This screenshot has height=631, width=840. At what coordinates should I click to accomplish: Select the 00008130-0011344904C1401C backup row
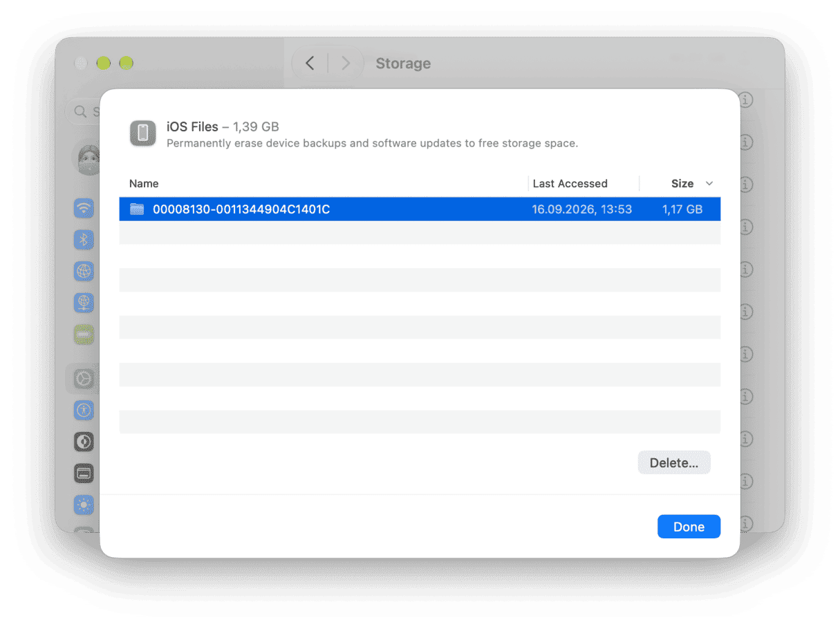tap(420, 209)
